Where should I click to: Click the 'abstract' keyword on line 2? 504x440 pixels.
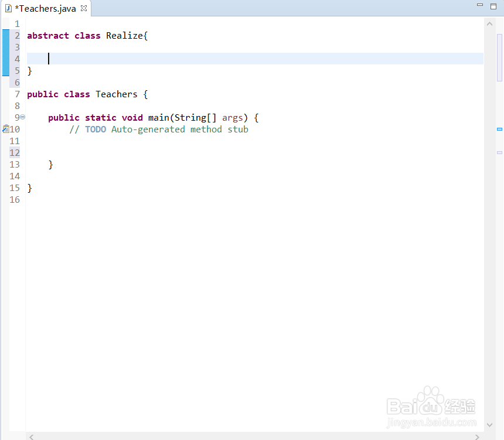48,36
